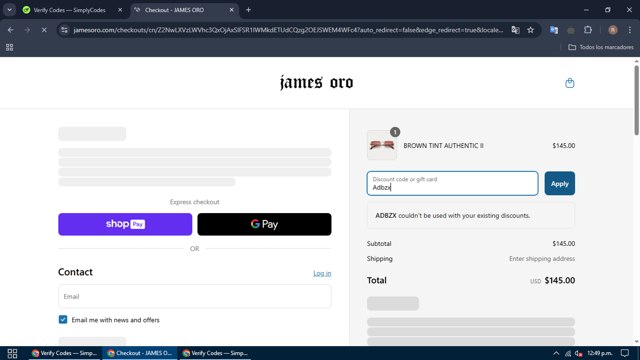Image resolution: width=640 pixels, height=360 pixels.
Task: Open the network tray icon
Action: click(568, 353)
